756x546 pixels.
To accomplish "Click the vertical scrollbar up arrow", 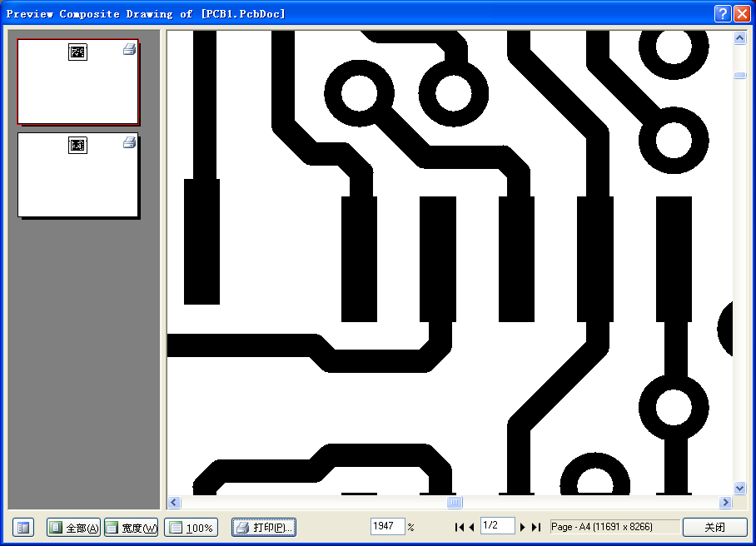I will (739, 38).
